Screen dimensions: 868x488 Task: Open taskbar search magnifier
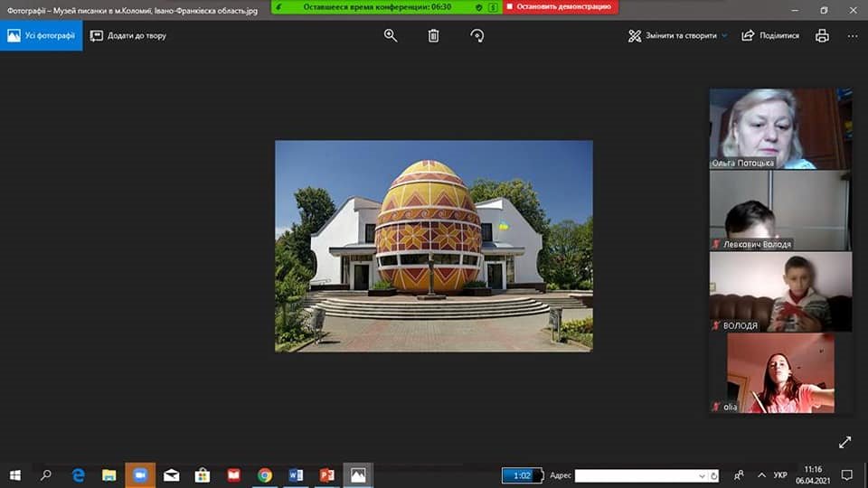(46, 475)
